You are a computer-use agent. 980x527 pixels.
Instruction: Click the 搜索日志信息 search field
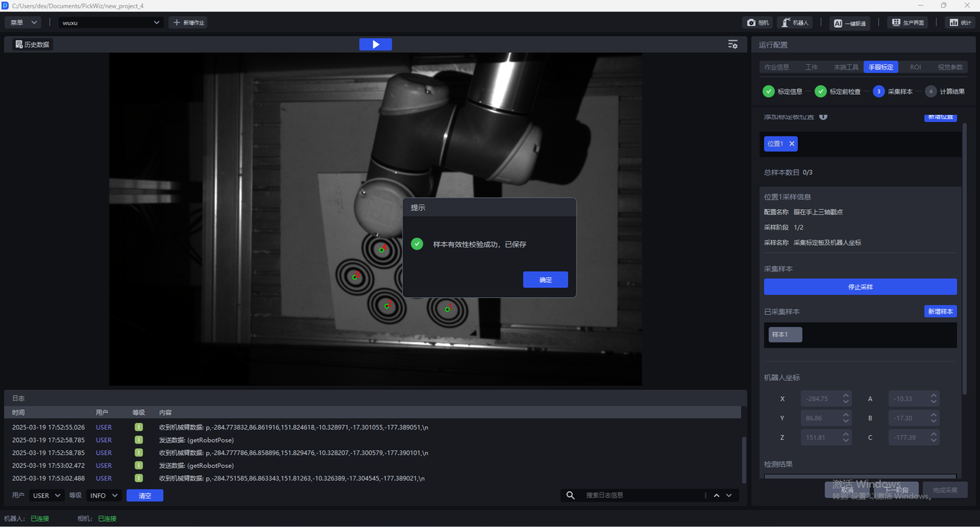(x=639, y=496)
